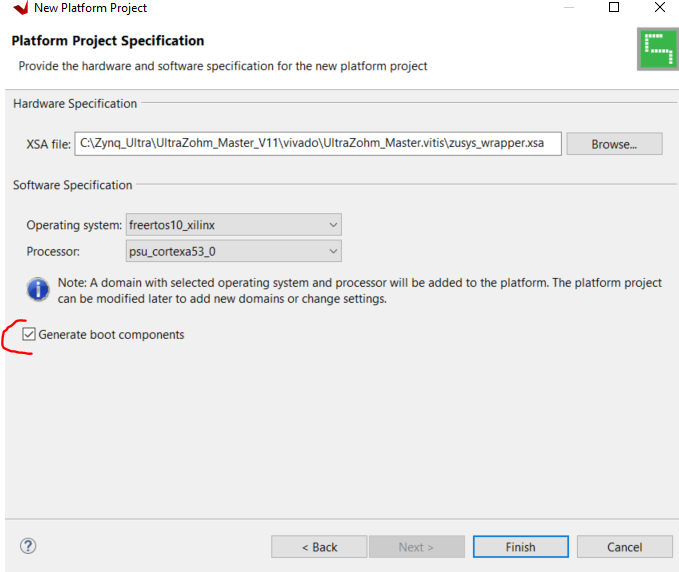Viewport: 679px width, 572px height.
Task: Click the Generate boot components label text
Action: [x=111, y=335]
